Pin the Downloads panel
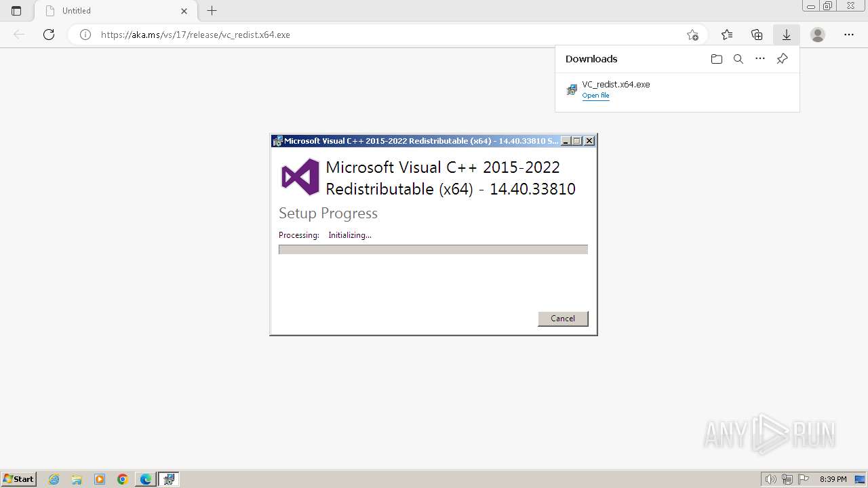Viewport: 868px width, 488px height. [x=782, y=59]
